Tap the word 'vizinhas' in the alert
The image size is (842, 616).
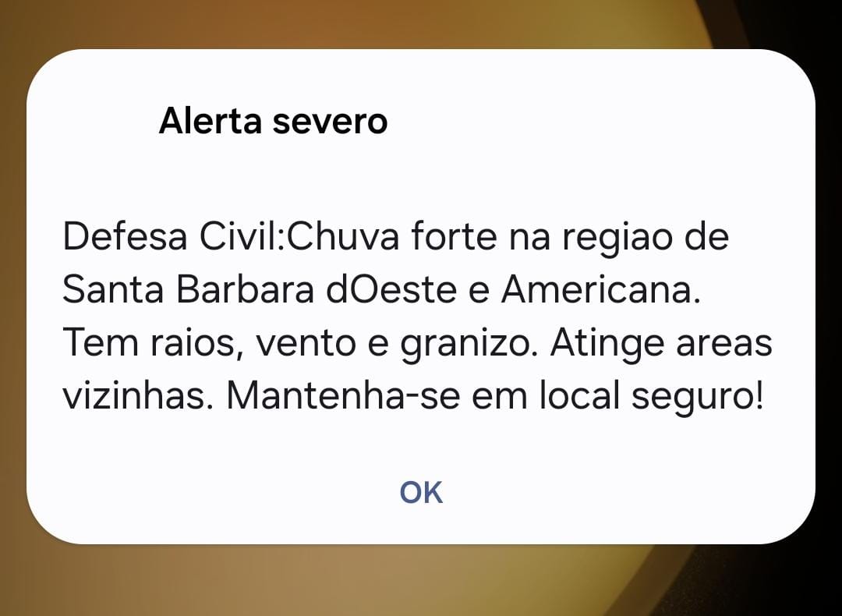click(x=134, y=396)
